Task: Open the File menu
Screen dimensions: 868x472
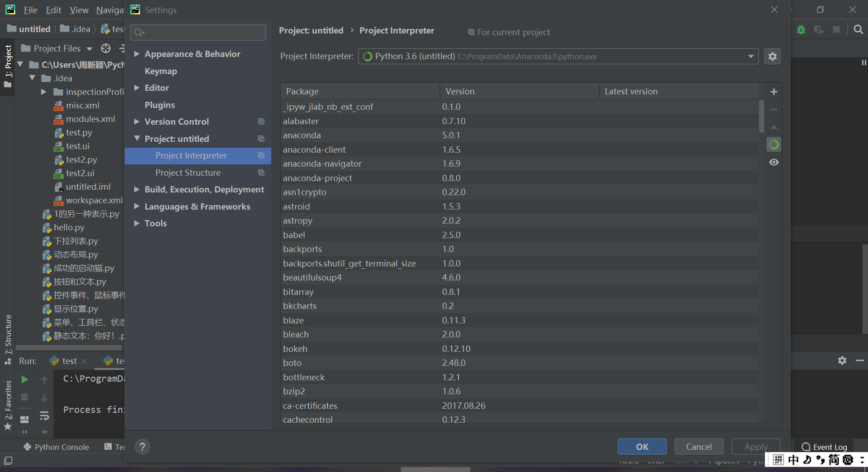Action: [x=30, y=10]
